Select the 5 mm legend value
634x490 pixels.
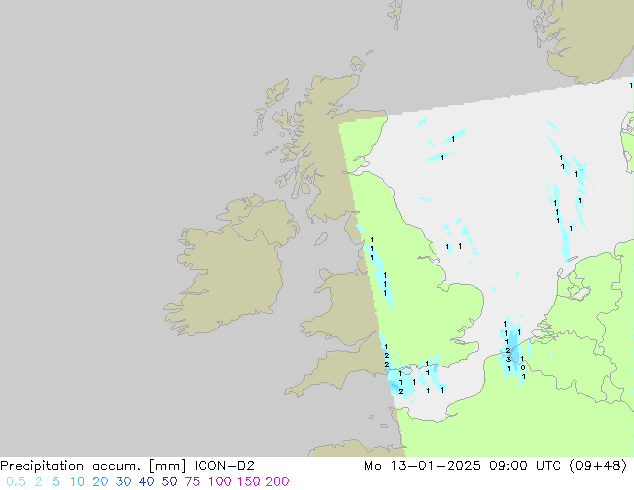[x=55, y=482]
